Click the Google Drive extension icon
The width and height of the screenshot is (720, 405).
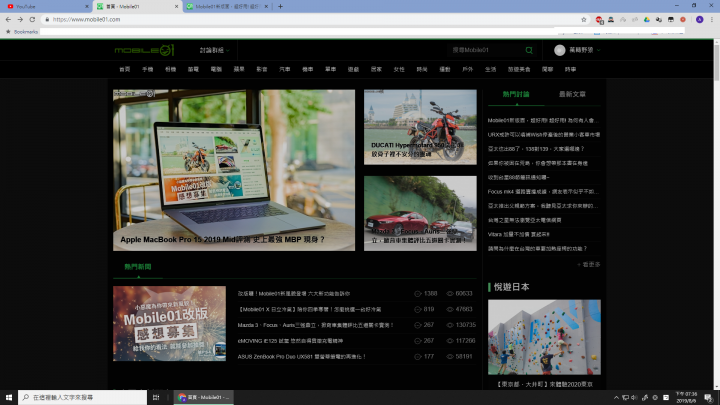pos(647,19)
